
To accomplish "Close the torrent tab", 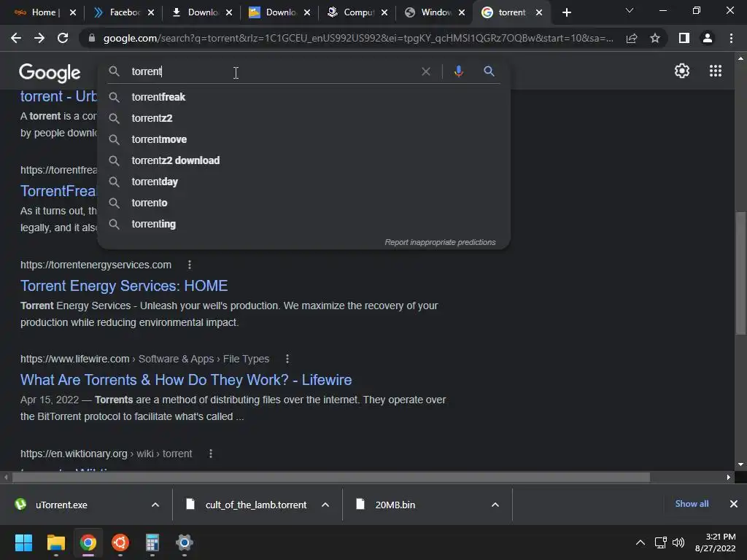I will click(x=539, y=12).
